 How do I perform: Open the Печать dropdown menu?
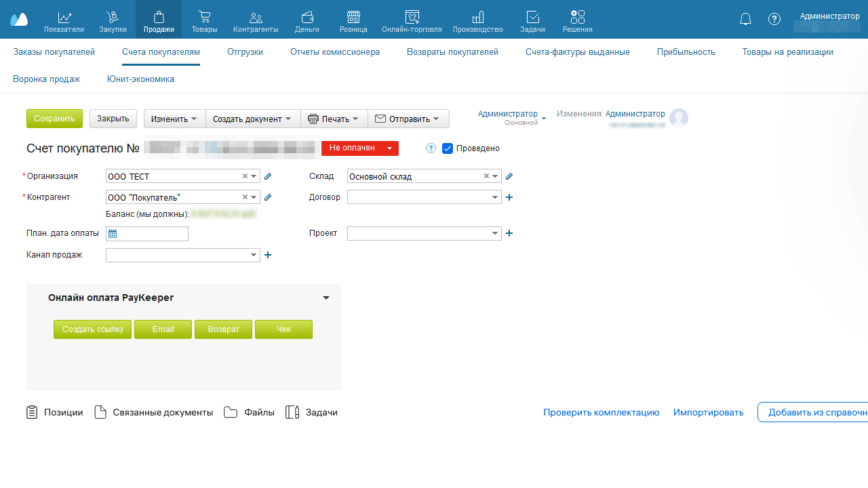pyautogui.click(x=334, y=119)
